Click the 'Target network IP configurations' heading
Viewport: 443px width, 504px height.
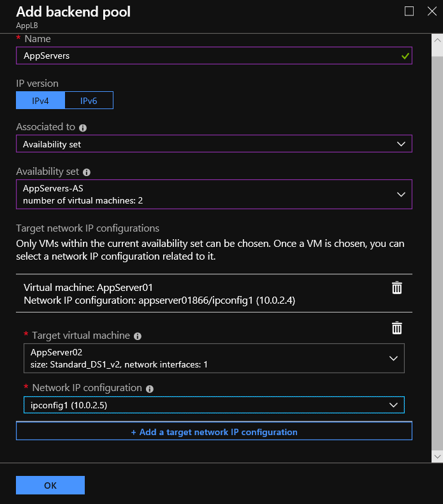coord(88,228)
